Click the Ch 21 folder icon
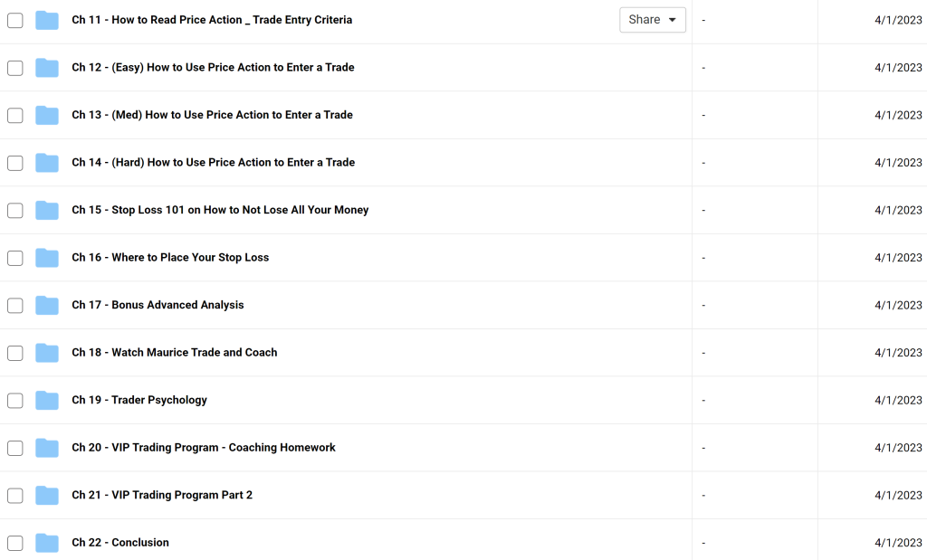927x560 pixels. pyautogui.click(x=47, y=495)
